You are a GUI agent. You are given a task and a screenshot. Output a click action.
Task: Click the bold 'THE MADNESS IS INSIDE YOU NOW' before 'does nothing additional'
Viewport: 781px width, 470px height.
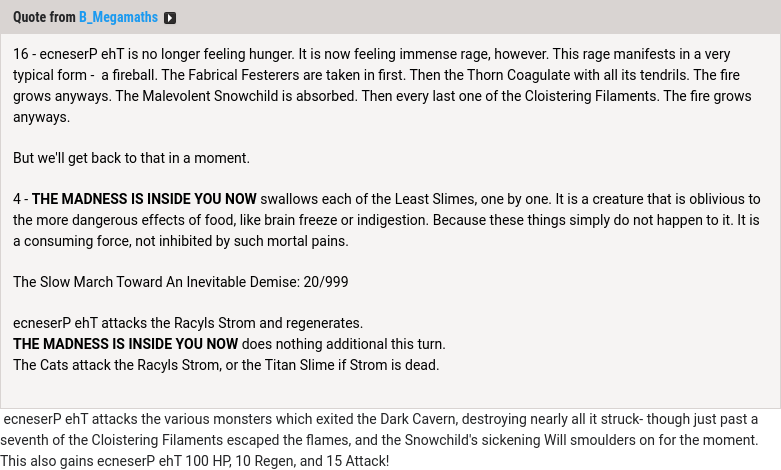(125, 344)
